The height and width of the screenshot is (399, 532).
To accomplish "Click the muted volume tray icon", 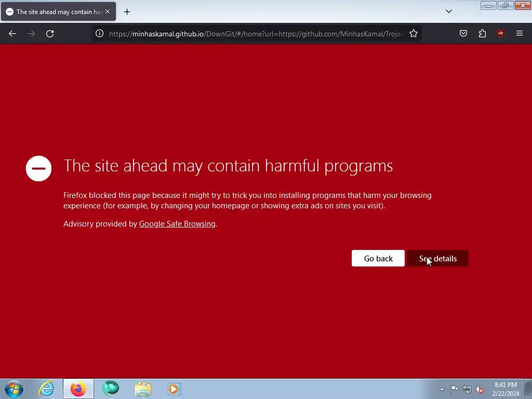I will (x=480, y=389).
